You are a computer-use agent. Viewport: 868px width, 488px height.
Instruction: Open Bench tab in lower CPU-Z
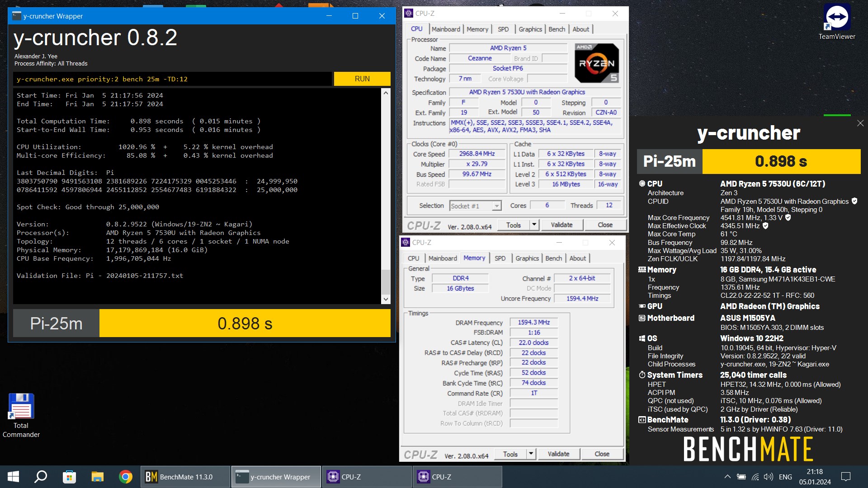[553, 258]
